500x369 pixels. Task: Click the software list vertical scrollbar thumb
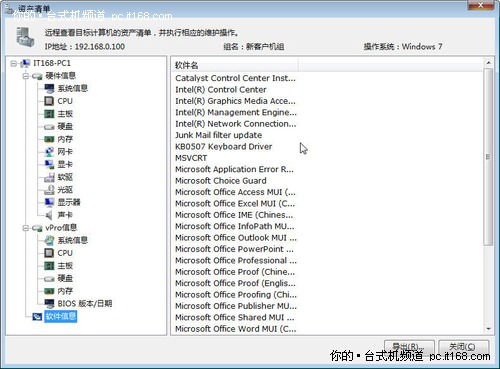pyautogui.click(x=488, y=157)
